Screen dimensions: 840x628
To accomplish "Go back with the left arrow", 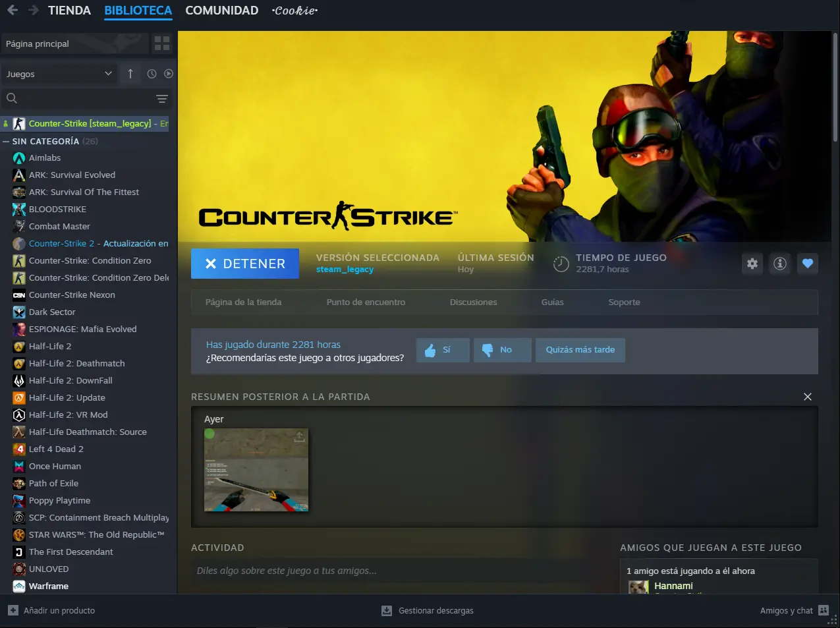I will pyautogui.click(x=13, y=11).
